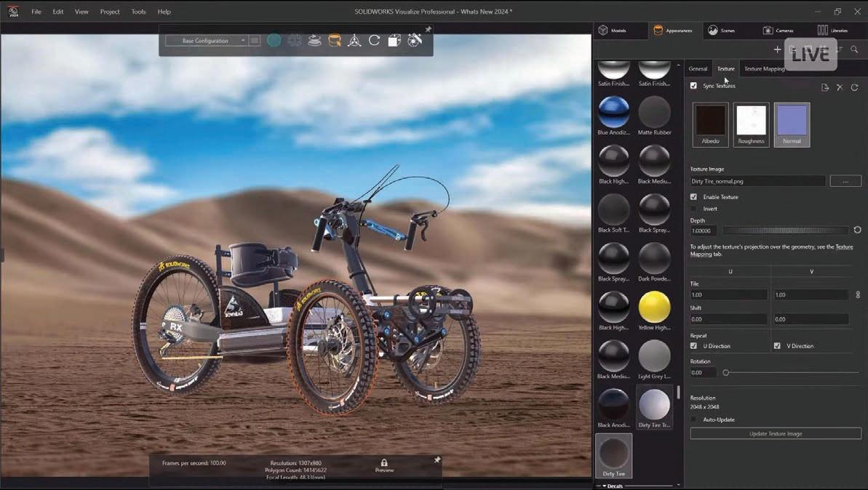Image resolution: width=868 pixels, height=490 pixels.
Task: Open the General sub-tab
Action: (x=698, y=68)
